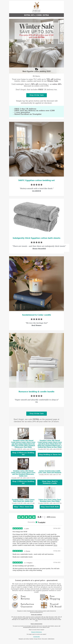This screenshot has width=73, height=644.
Task: Click the top Shop Winter Sale button
Action: [36, 95]
